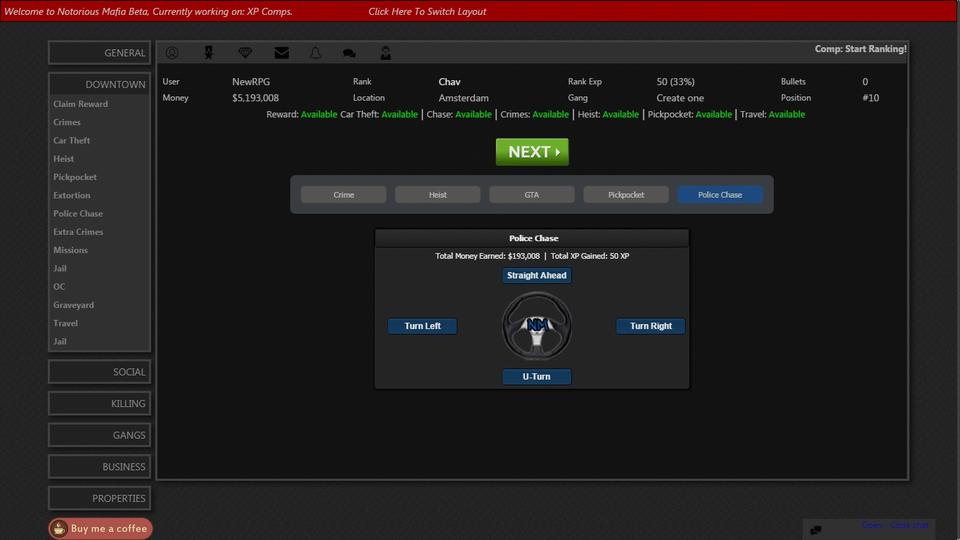Screen dimensions: 960x540
Task: Choose Turn Left in Police Chase
Action: coord(422,326)
